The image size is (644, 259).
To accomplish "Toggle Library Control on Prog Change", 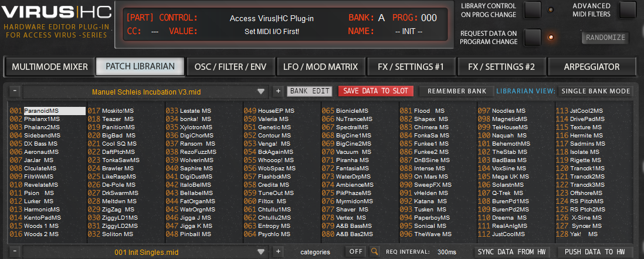I will tap(533, 10).
